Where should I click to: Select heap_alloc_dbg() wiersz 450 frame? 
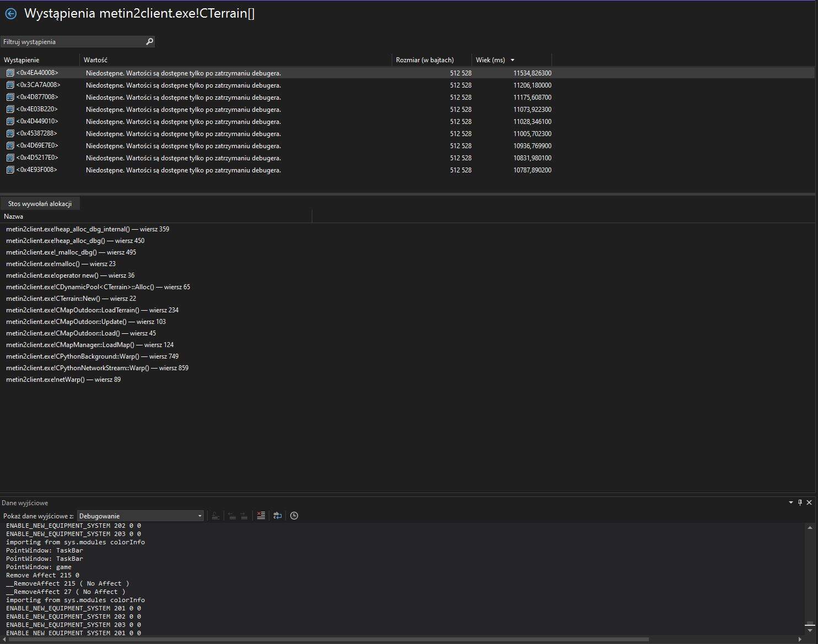[x=75, y=241]
